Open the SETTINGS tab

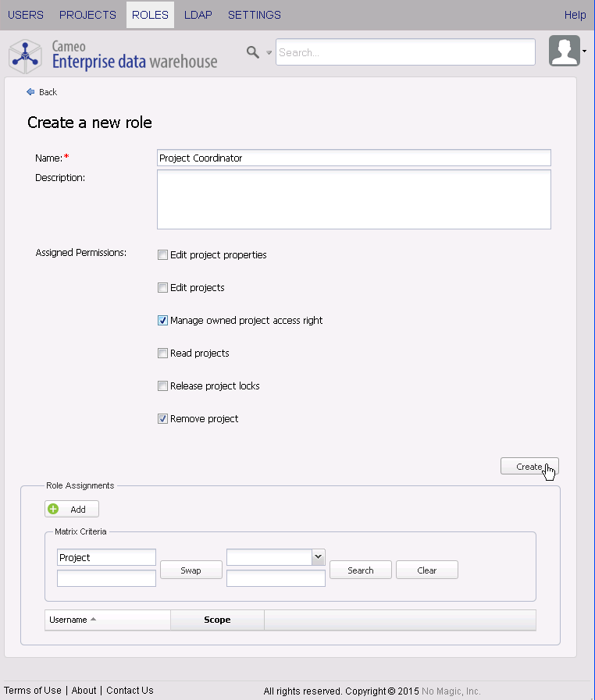(x=255, y=15)
